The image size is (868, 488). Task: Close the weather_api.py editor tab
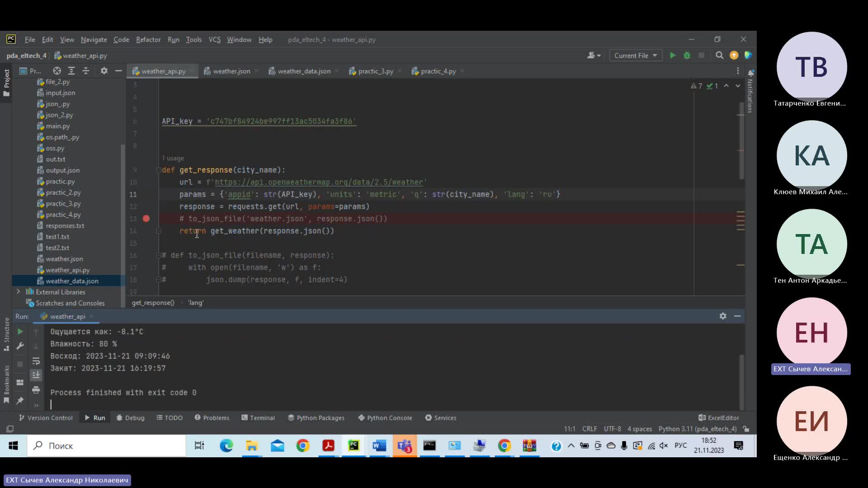(x=192, y=71)
